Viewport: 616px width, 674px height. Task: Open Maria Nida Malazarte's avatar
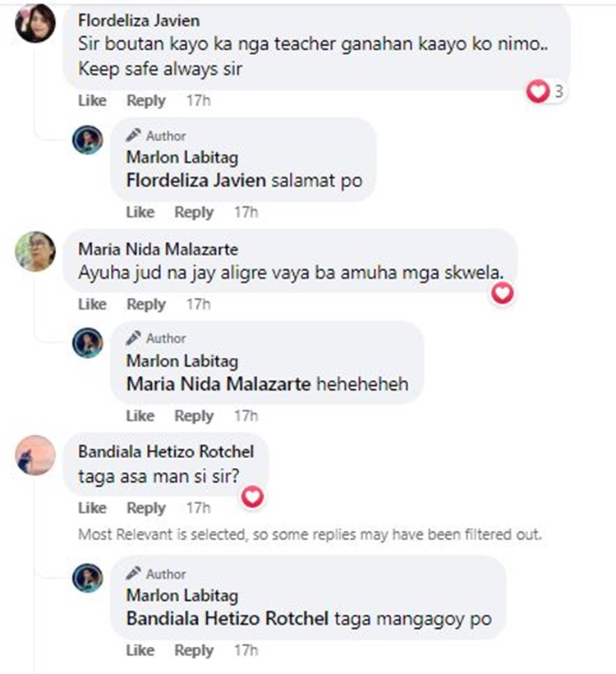click(35, 251)
